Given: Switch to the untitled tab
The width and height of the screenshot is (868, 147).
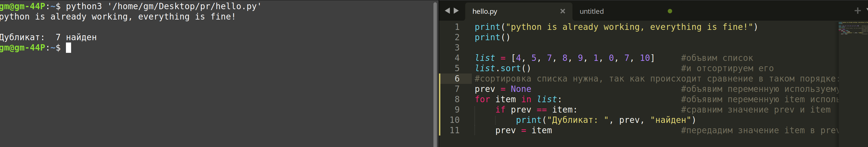Looking at the screenshot, I should (591, 11).
